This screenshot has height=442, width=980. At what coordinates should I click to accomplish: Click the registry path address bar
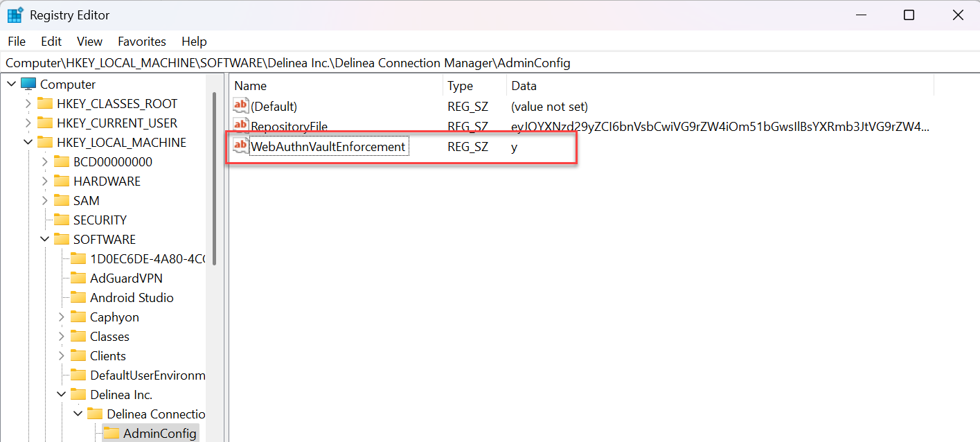point(485,63)
